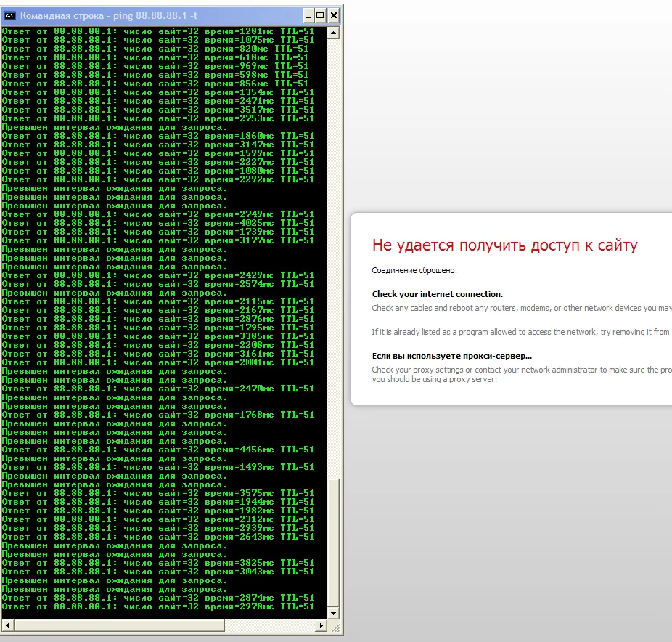Click the 'Check your proxy settings' paragraph

tap(522, 375)
